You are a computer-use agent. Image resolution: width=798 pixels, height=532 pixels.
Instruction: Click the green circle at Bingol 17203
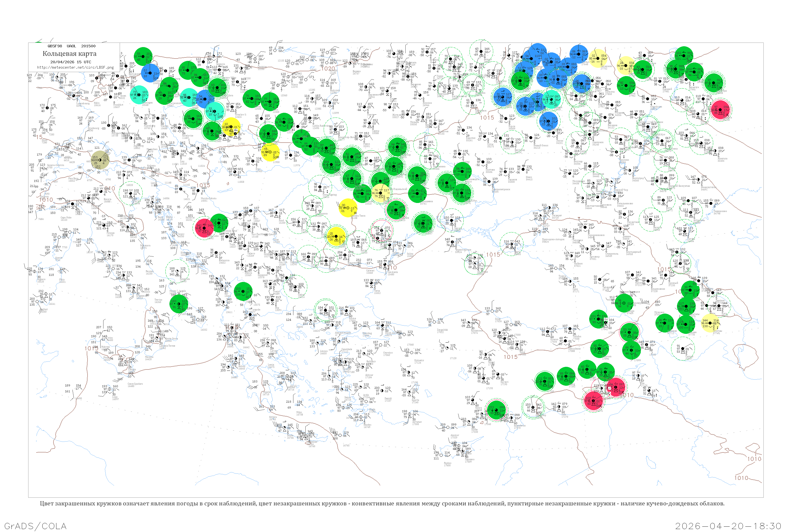tap(587, 369)
